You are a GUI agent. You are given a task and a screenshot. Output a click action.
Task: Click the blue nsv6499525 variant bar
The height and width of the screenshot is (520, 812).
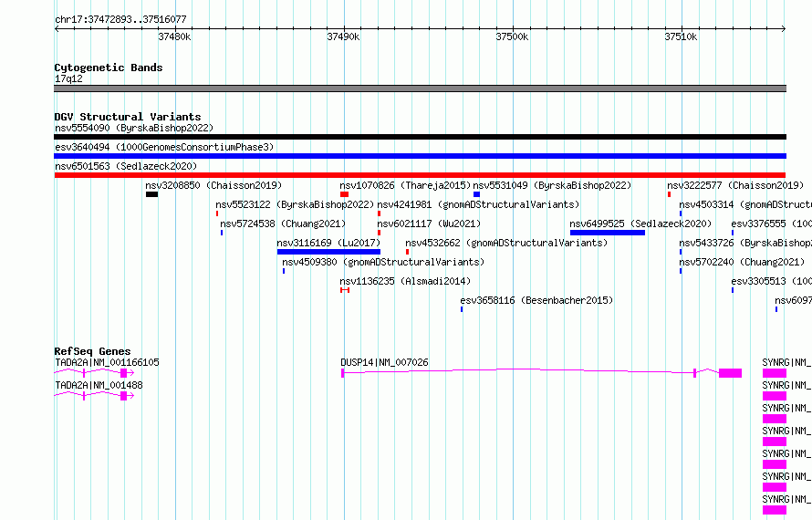pos(608,233)
